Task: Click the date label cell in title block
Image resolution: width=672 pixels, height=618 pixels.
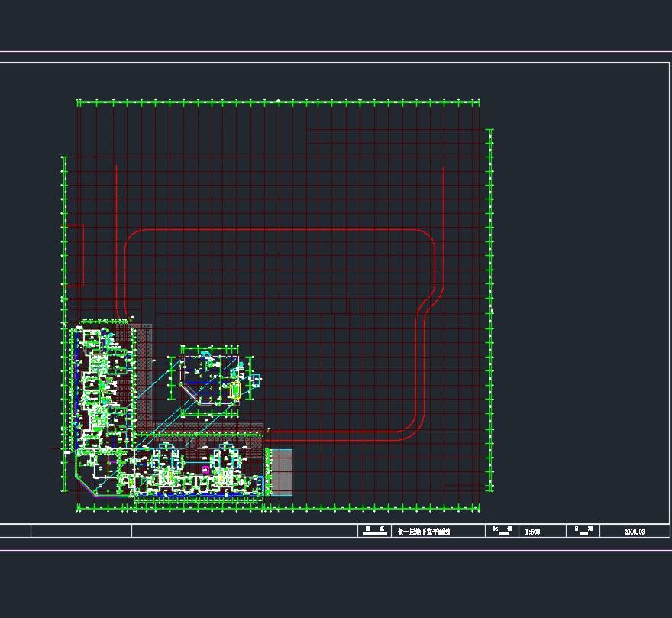Action: click(x=583, y=531)
